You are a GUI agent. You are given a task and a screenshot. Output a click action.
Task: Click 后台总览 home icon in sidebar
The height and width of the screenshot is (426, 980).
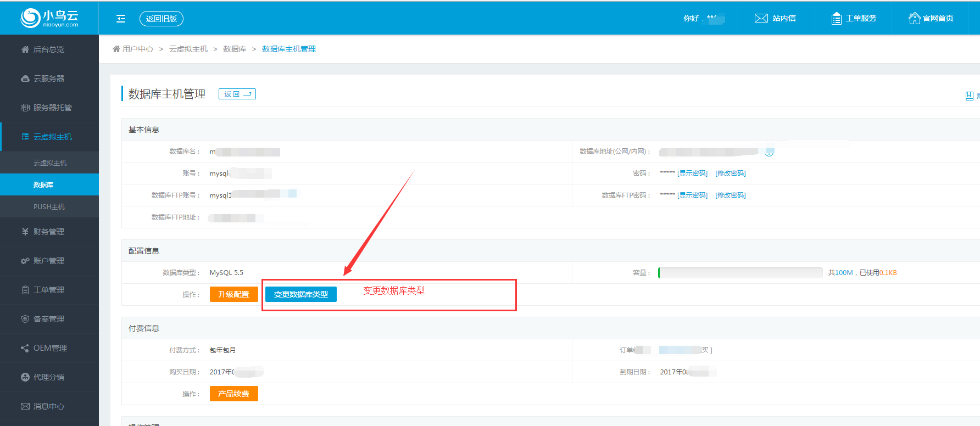pyautogui.click(x=25, y=49)
